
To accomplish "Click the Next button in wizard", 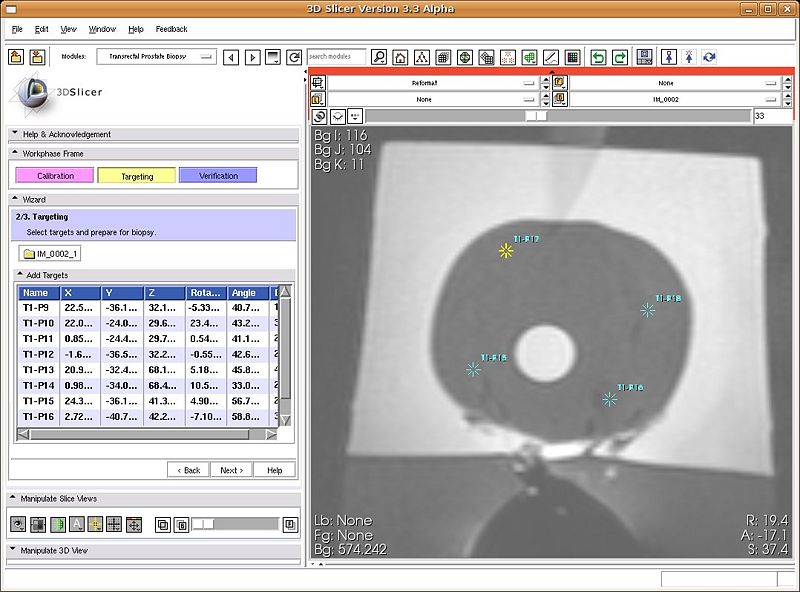I will [x=230, y=470].
